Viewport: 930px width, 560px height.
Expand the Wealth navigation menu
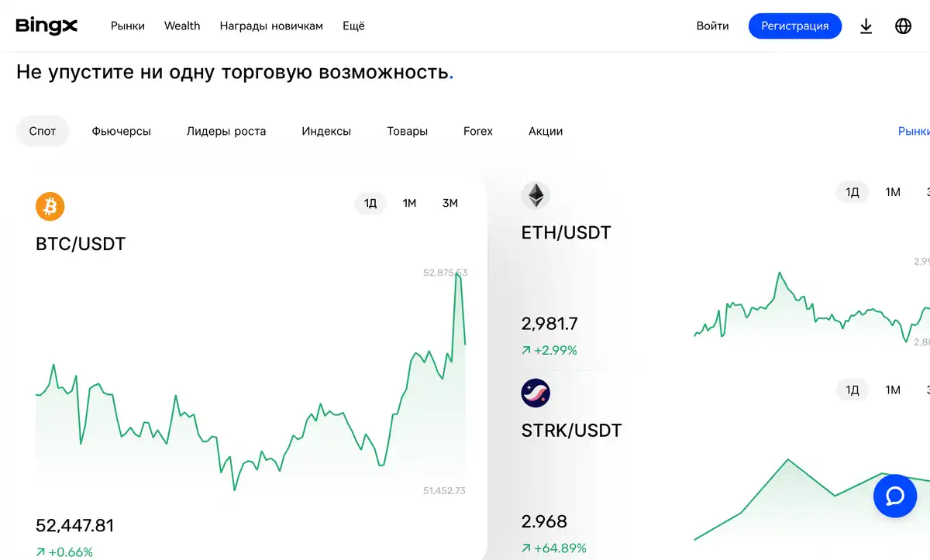(x=182, y=26)
